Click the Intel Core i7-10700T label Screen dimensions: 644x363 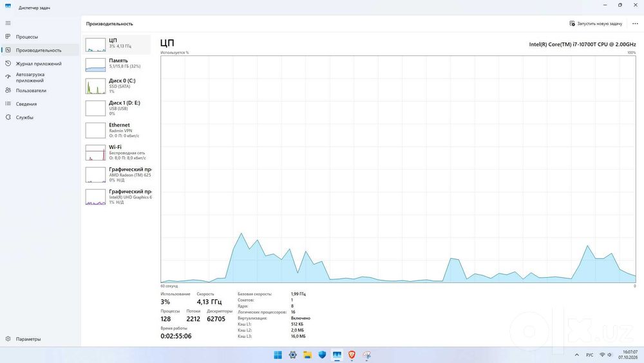pyautogui.click(x=582, y=44)
